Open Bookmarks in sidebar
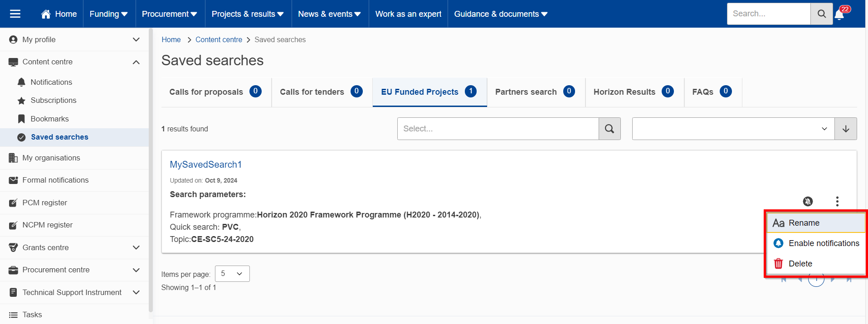Screen dimensions: 868x324 click(49, 119)
